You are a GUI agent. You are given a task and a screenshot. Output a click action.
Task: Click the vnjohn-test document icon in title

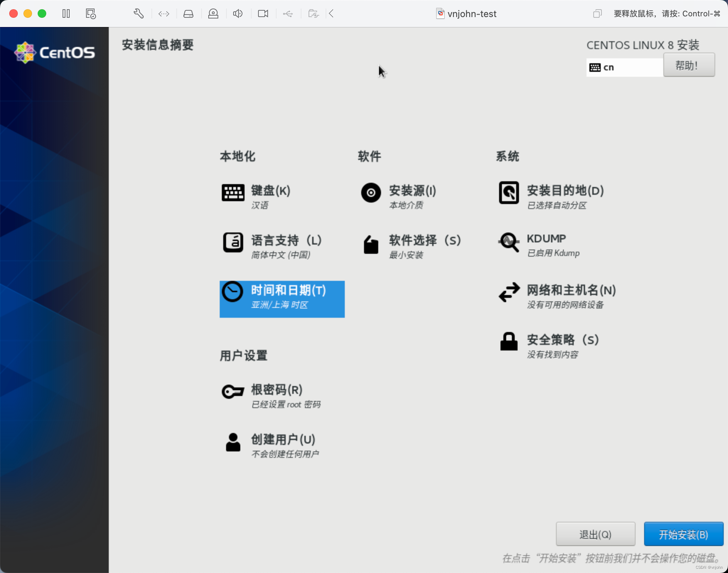440,14
